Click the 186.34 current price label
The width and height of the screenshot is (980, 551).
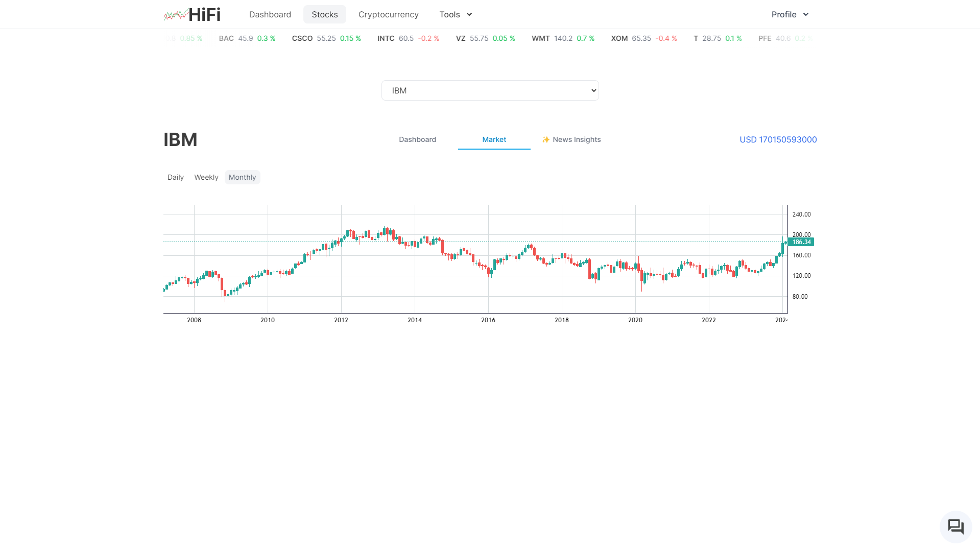pos(801,242)
